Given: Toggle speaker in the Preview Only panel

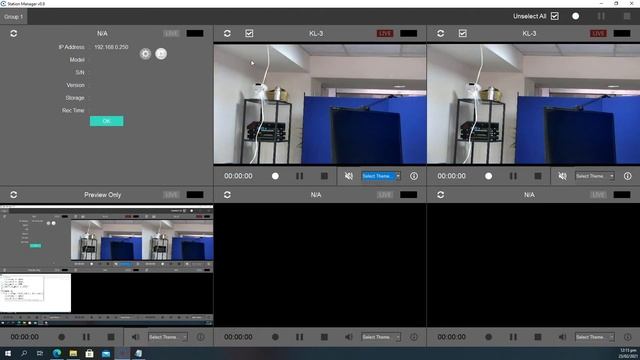Looking at the screenshot, I should 135,337.
